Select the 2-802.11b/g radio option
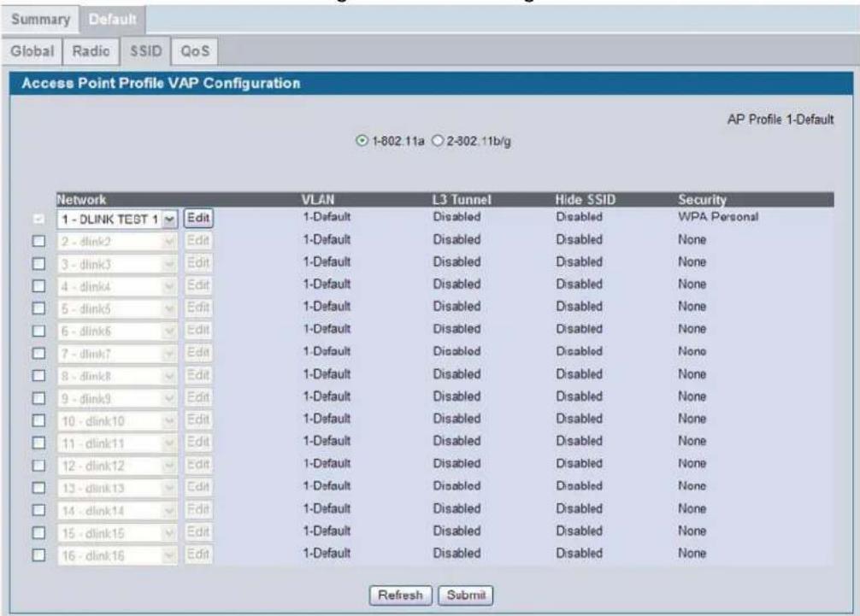Image resolution: width=860 pixels, height=616 pixels. [437, 141]
